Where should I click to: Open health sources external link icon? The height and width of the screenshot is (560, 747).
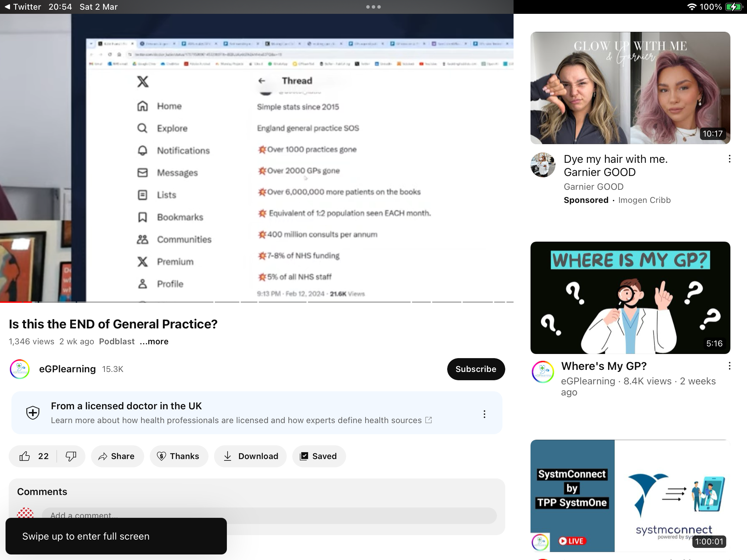tap(428, 420)
